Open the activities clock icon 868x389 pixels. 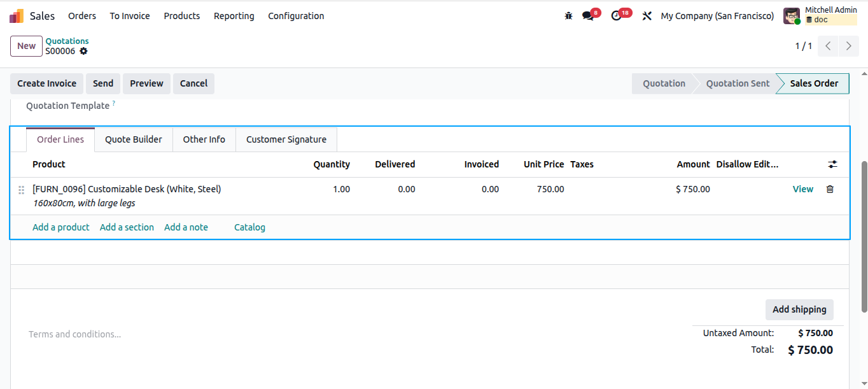(616, 16)
